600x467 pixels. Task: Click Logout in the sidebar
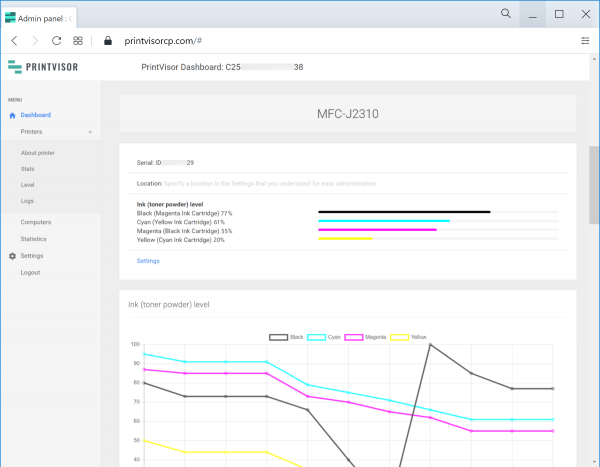pos(30,272)
